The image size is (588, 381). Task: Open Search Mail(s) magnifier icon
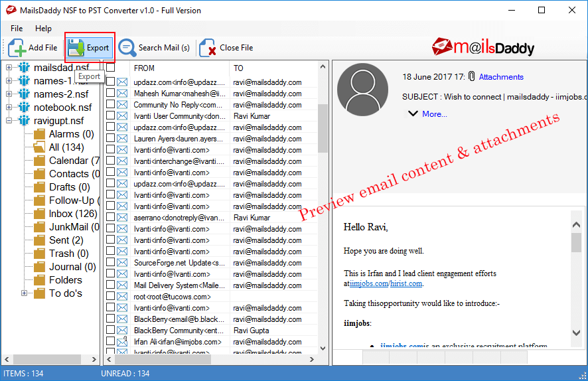coord(127,48)
